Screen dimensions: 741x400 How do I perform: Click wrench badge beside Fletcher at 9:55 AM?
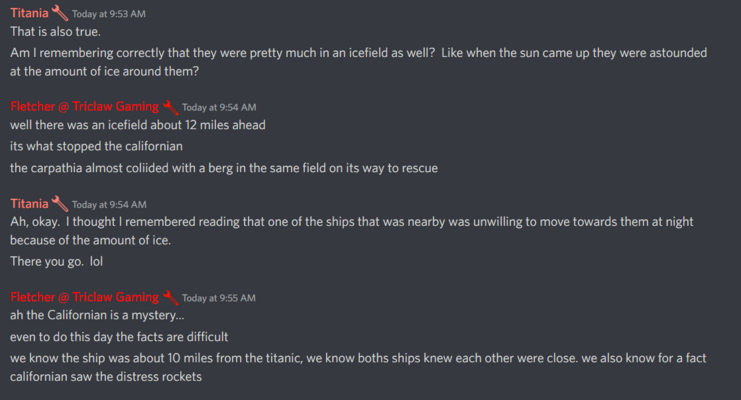[170, 298]
